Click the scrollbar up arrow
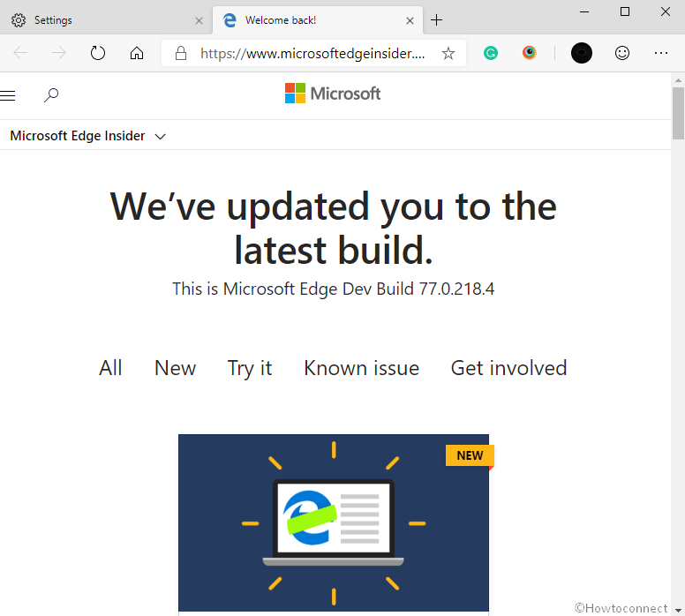This screenshot has height=616, width=685. coord(678,80)
